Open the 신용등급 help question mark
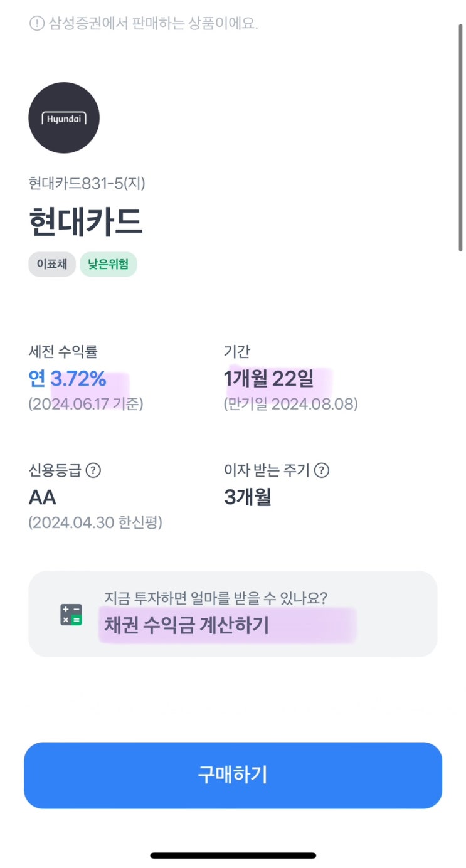466x868 pixels. coord(93,470)
